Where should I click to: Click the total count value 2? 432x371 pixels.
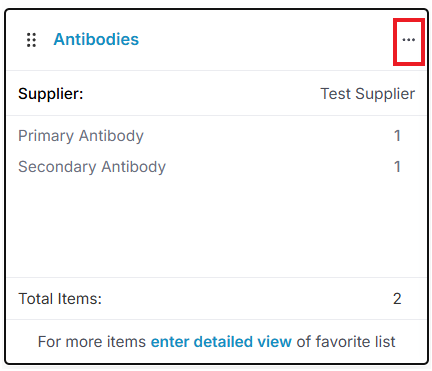[x=397, y=299]
